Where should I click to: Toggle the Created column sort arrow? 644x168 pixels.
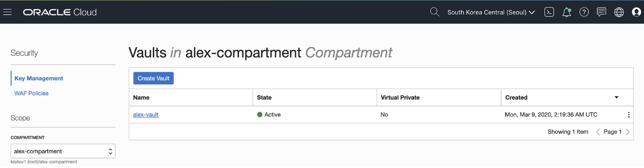pos(617,97)
